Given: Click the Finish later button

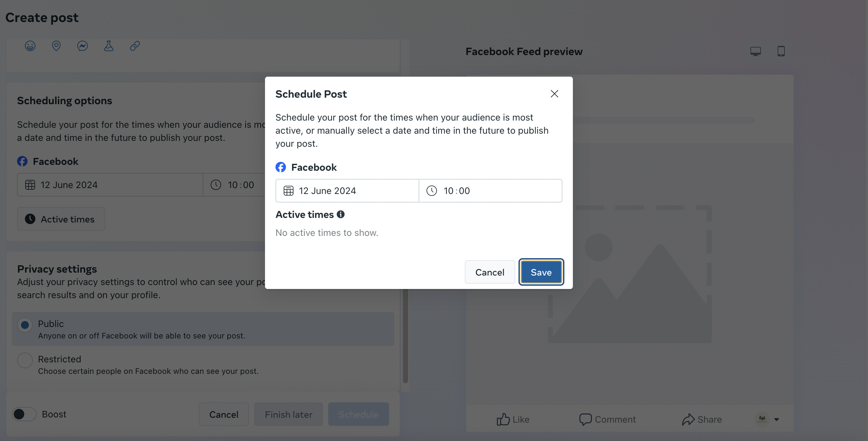Looking at the screenshot, I should coord(289,414).
